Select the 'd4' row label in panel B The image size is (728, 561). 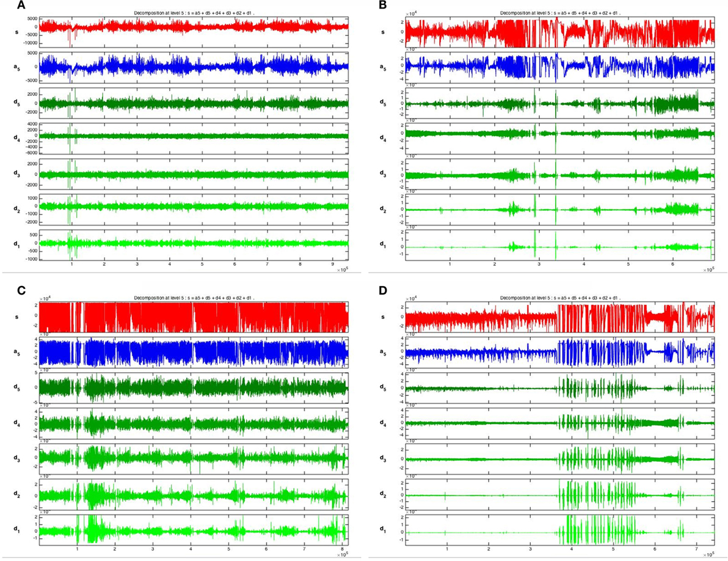[x=382, y=138]
